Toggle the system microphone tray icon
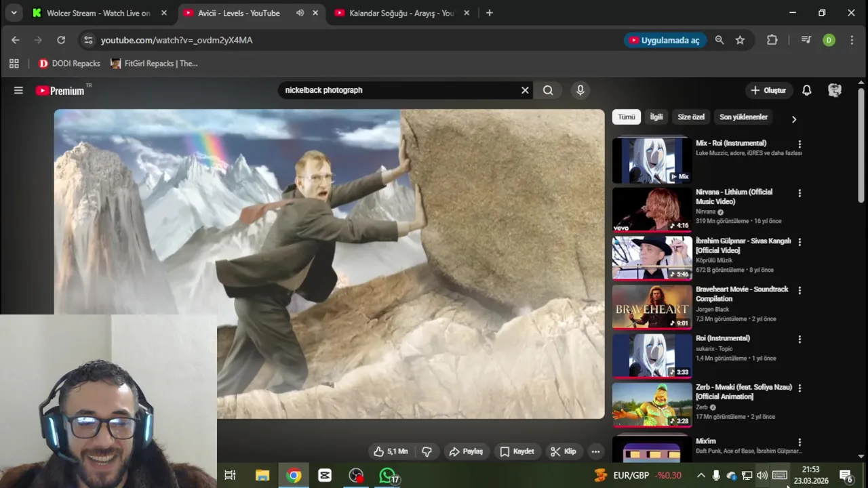Viewport: 868px width, 488px height. [x=716, y=476]
